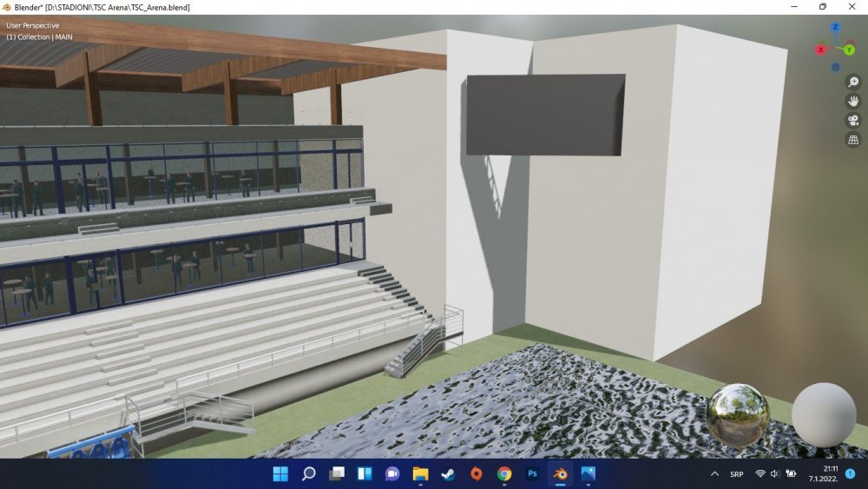Click the Blender taskbar icon

pos(561,474)
